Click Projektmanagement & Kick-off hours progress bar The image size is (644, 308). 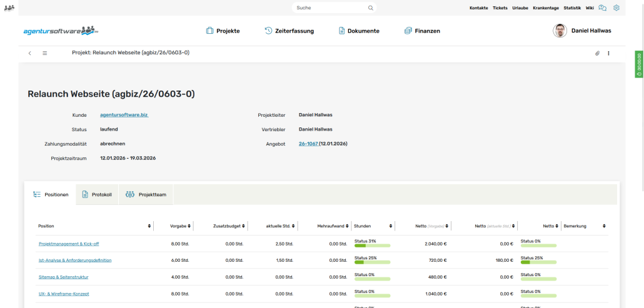372,246
